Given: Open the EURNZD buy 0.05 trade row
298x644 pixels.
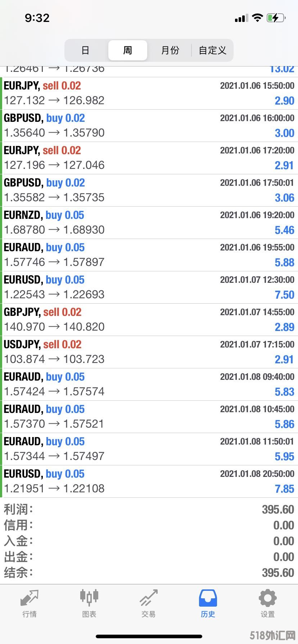Looking at the screenshot, I should coord(149,223).
